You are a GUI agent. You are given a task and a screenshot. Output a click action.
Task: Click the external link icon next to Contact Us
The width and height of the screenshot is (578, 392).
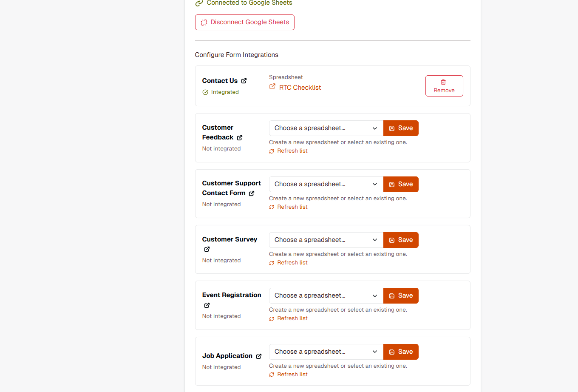pyautogui.click(x=244, y=81)
